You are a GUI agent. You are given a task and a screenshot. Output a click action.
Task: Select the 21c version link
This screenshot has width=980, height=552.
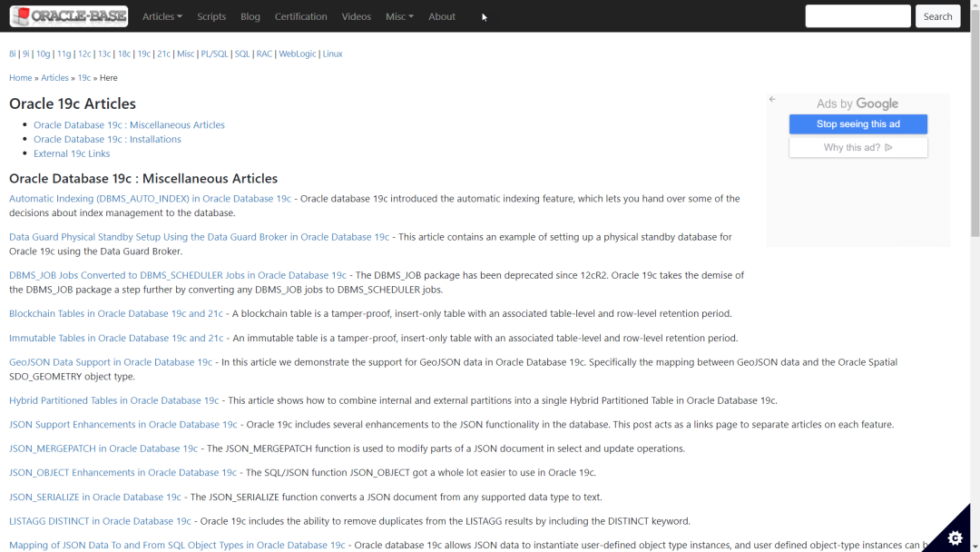tap(163, 54)
